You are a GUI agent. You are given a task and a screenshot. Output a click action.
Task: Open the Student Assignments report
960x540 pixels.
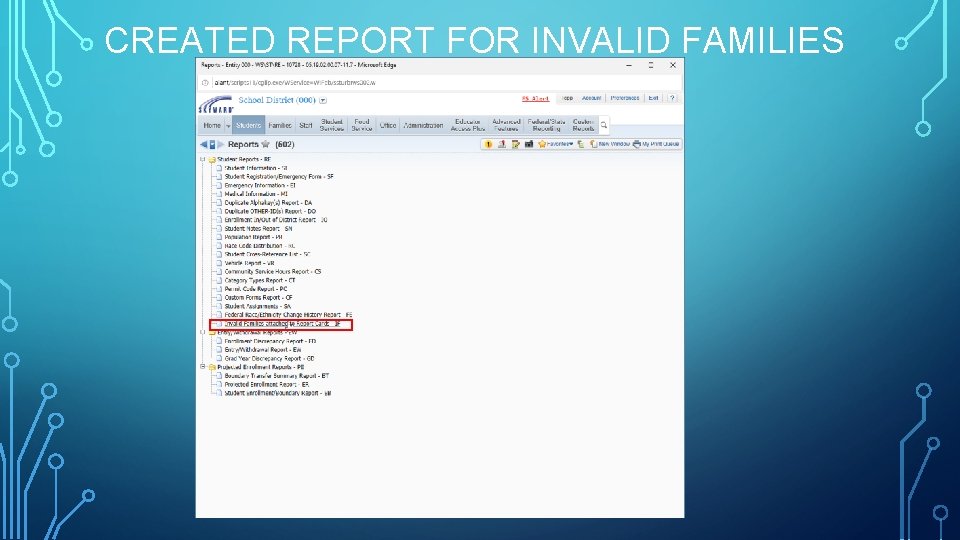point(257,306)
